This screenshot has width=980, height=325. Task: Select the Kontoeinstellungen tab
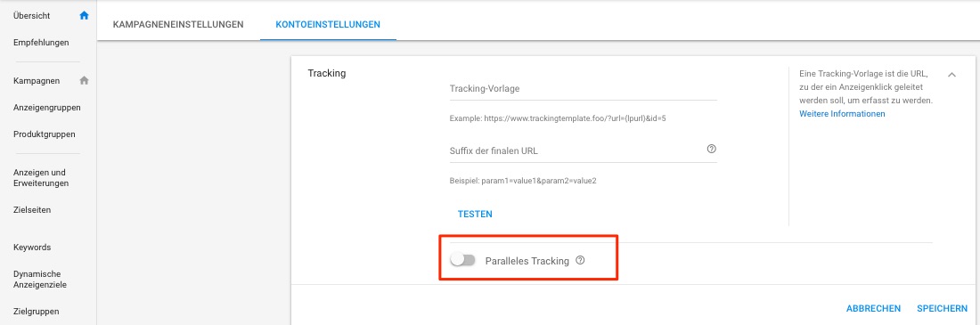click(x=328, y=25)
